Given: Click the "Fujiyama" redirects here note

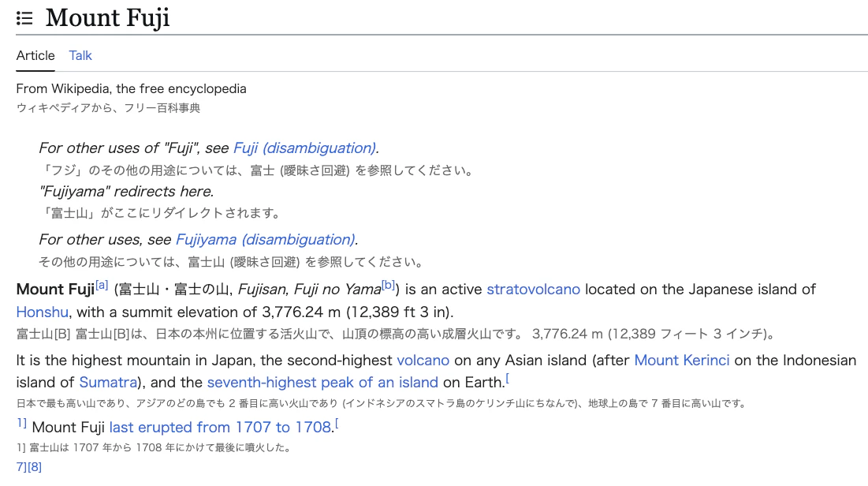Looking at the screenshot, I should 126,191.
